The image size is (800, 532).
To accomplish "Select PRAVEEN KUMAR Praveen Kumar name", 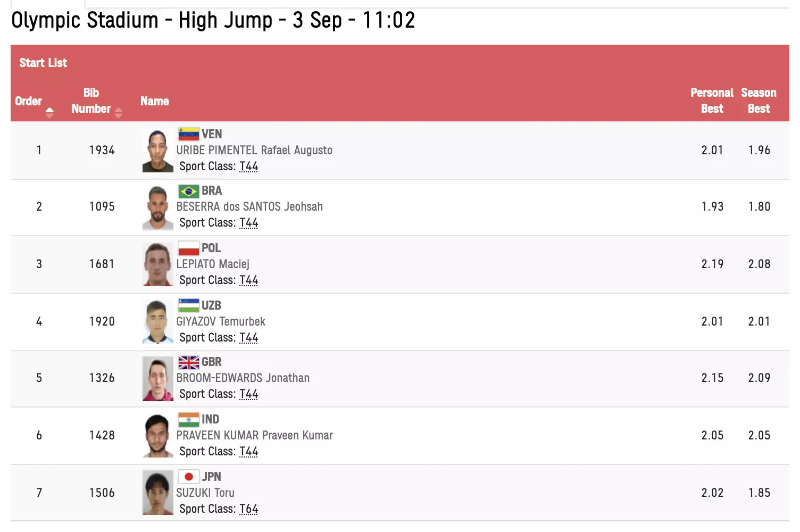I will 254,436.
